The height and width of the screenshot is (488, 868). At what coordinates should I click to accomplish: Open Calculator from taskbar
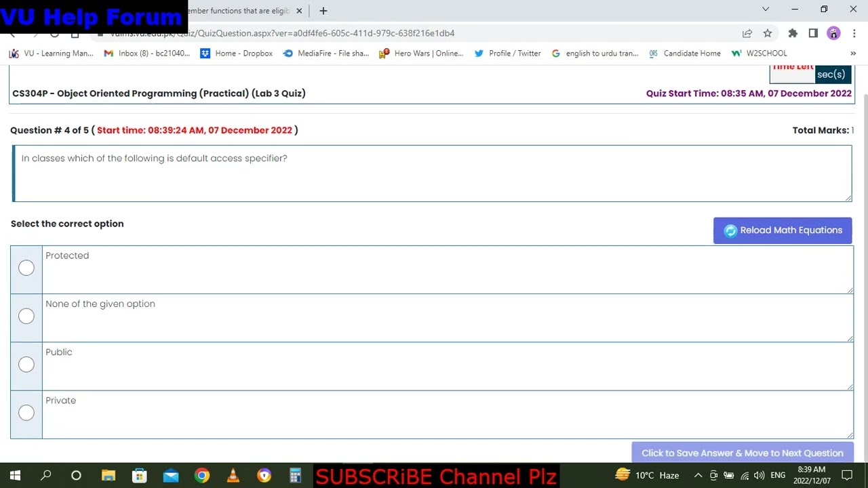[295, 476]
